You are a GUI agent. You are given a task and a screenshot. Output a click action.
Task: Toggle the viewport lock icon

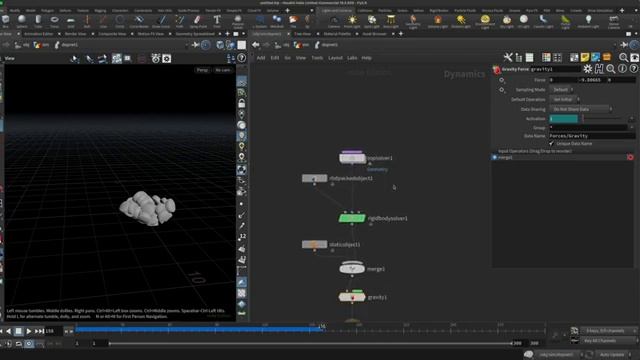242,103
